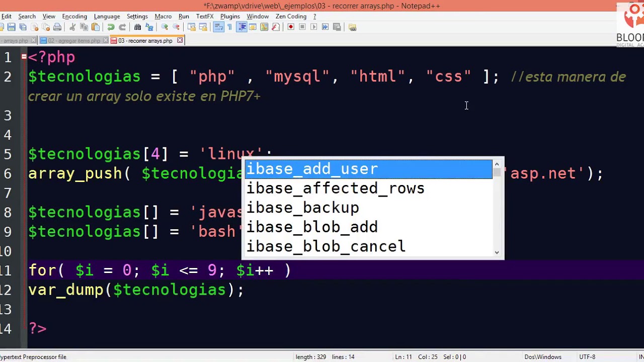This screenshot has width=644, height=362.
Task: Click the Print toolbar icon
Action: 57,27
